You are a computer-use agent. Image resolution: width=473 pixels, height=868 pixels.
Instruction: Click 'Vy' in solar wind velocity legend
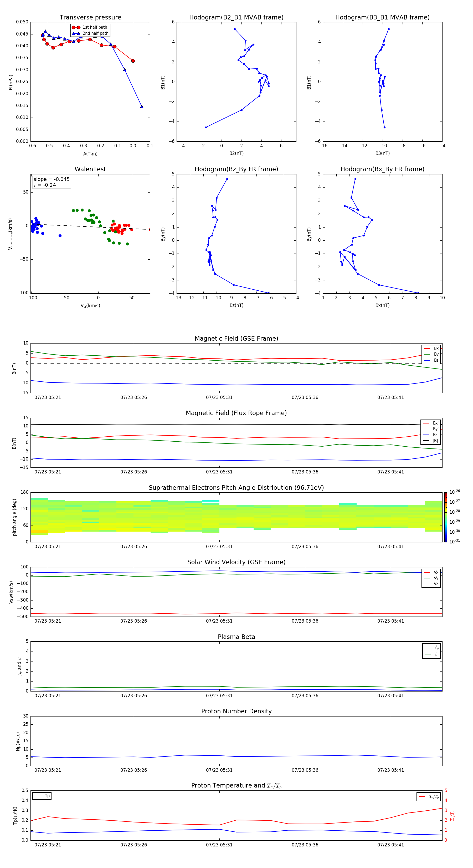[436, 578]
